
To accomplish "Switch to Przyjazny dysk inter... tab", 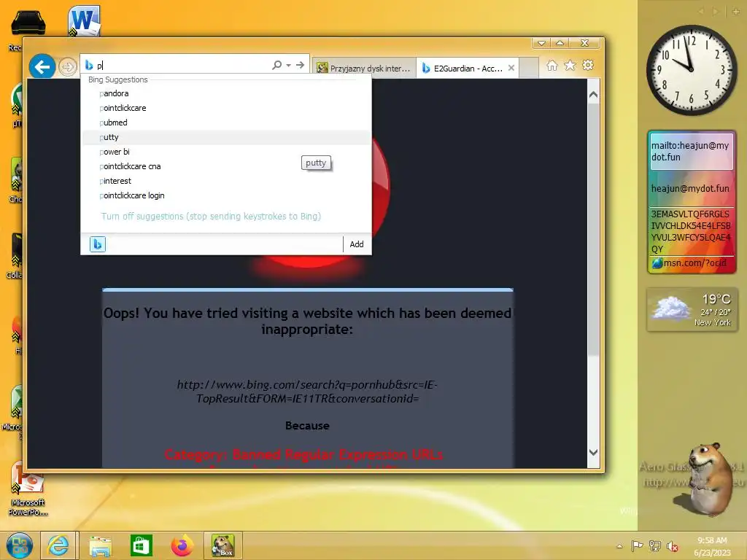I will 364,68.
